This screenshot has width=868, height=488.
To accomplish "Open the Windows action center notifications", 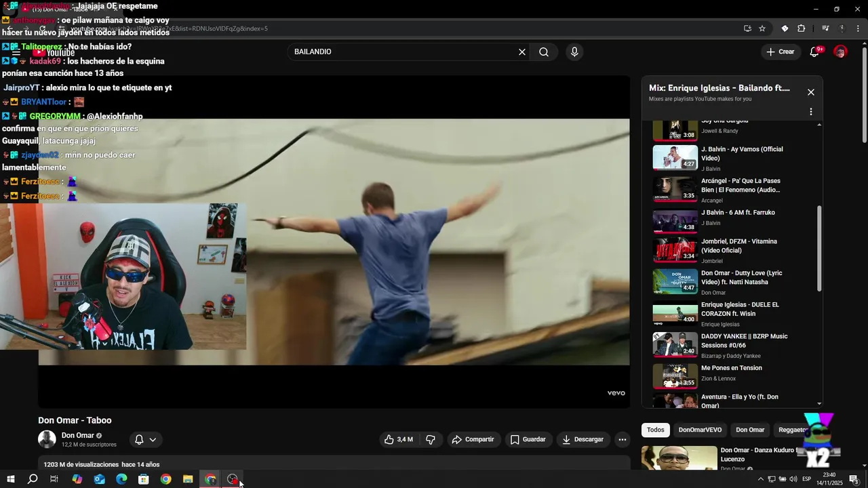I will [854, 479].
